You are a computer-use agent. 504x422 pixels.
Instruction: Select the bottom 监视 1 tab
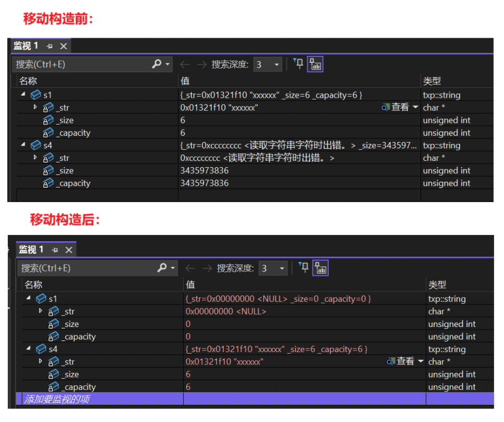(31, 250)
